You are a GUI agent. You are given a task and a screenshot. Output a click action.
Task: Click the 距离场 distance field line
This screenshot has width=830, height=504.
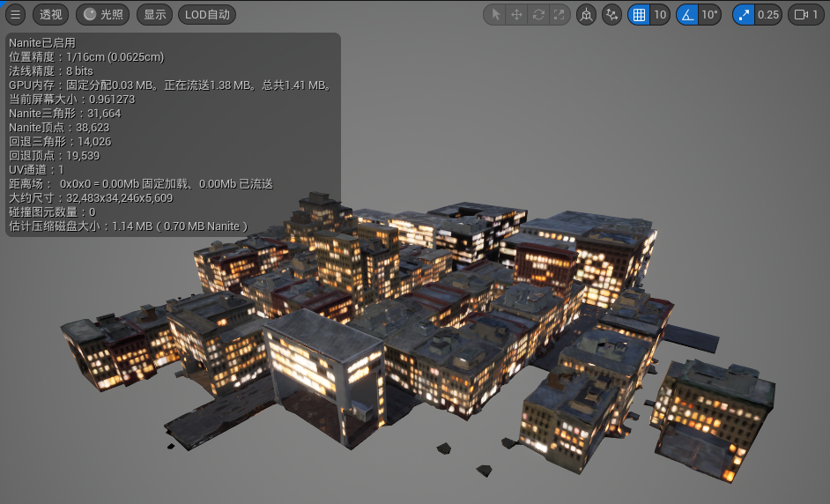(x=141, y=183)
